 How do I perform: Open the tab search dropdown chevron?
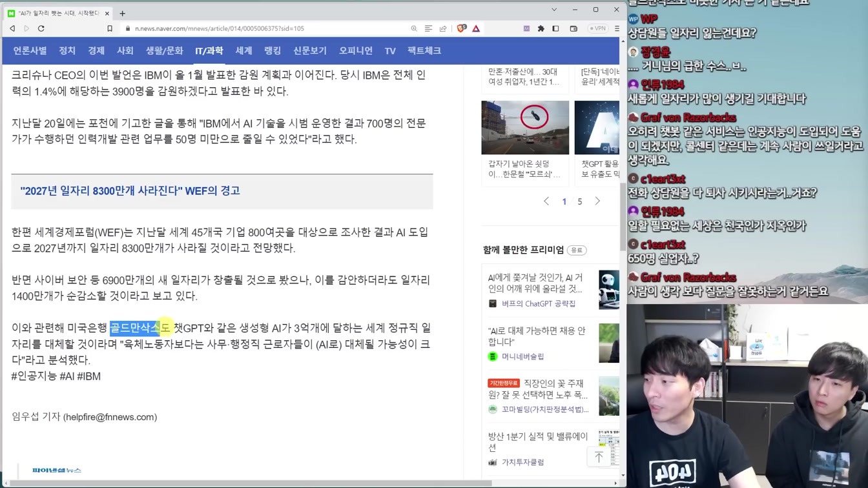[554, 10]
